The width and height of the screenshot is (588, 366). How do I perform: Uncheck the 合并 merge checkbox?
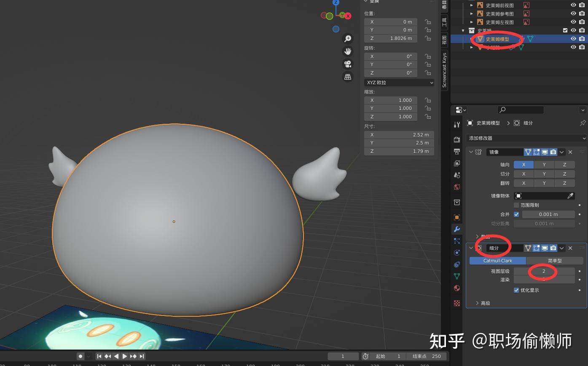[516, 214]
